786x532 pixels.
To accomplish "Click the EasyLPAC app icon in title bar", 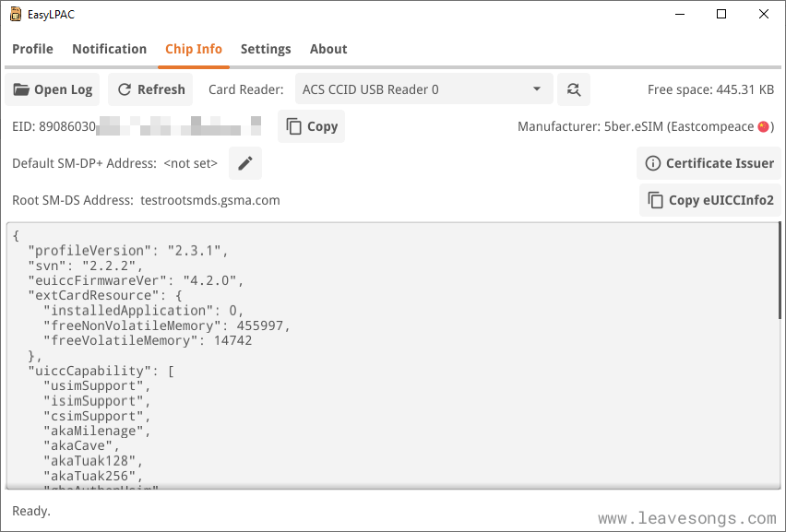I will click(x=16, y=14).
